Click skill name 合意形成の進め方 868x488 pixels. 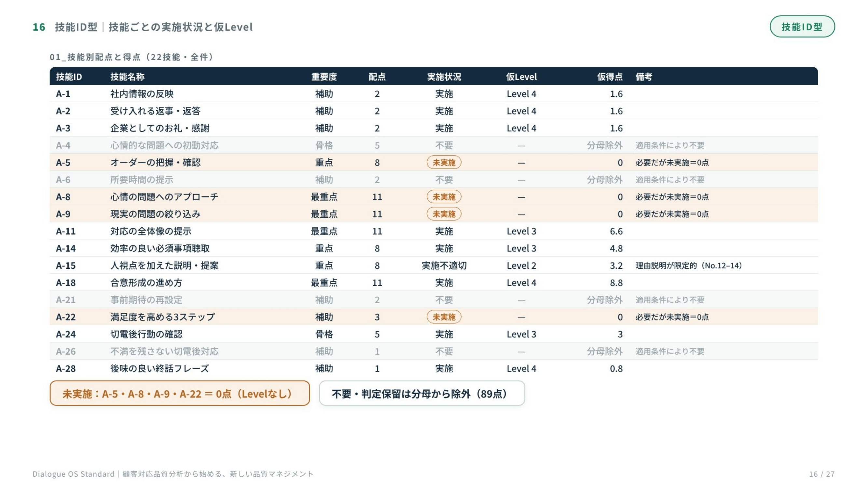(x=146, y=283)
